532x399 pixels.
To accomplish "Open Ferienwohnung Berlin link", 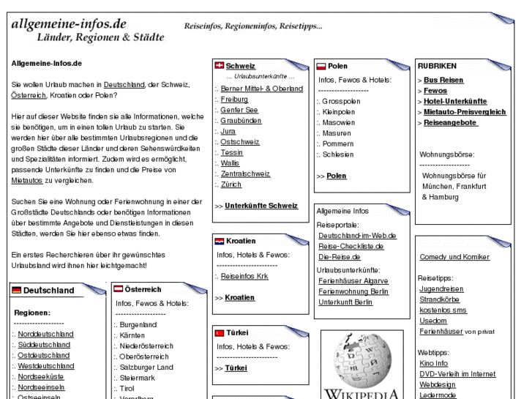I will 353,291.
